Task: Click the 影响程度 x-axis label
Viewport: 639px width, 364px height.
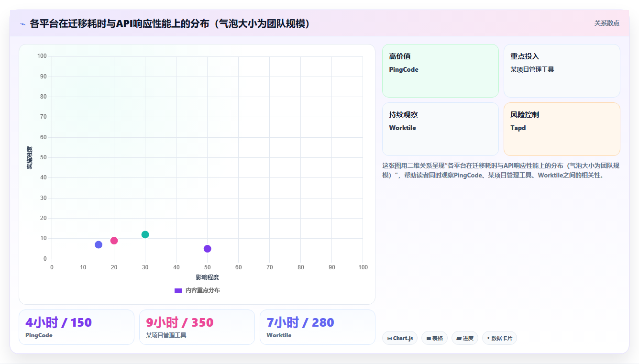Action: point(207,277)
